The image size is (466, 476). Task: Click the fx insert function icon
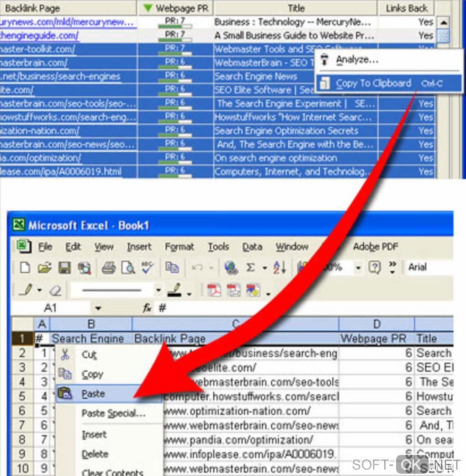[147, 308]
